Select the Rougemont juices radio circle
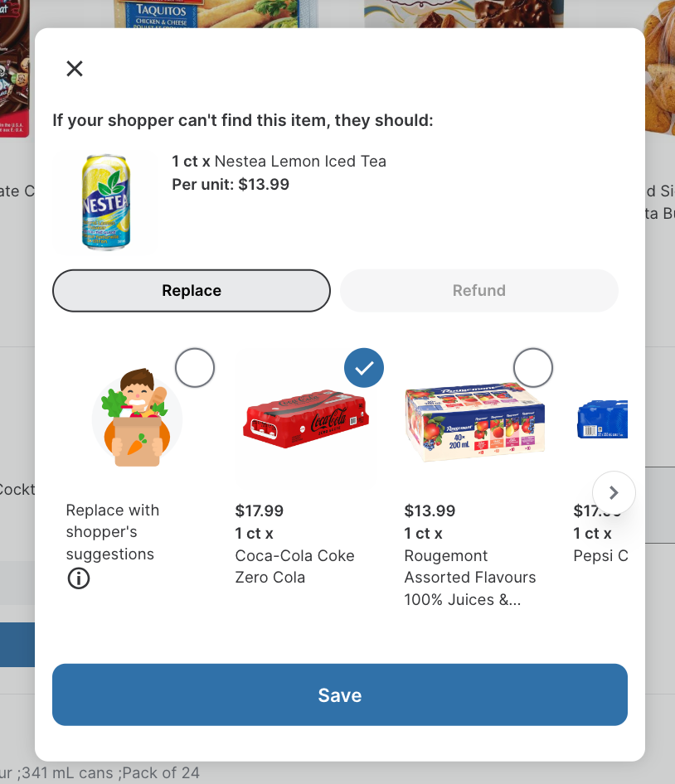Image resolution: width=675 pixels, height=784 pixels. [x=533, y=367]
